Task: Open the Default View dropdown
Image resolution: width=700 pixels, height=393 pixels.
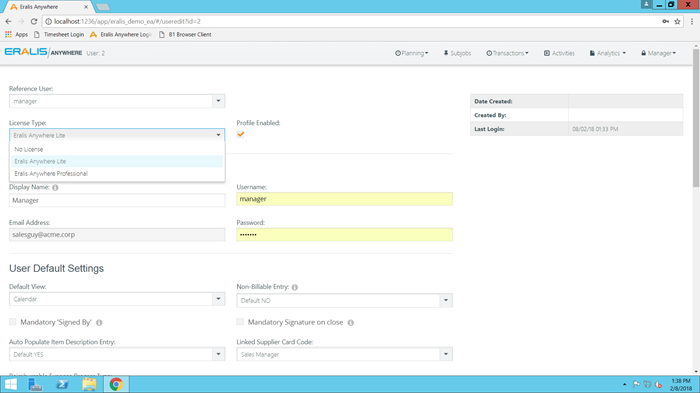Action: pyautogui.click(x=218, y=299)
